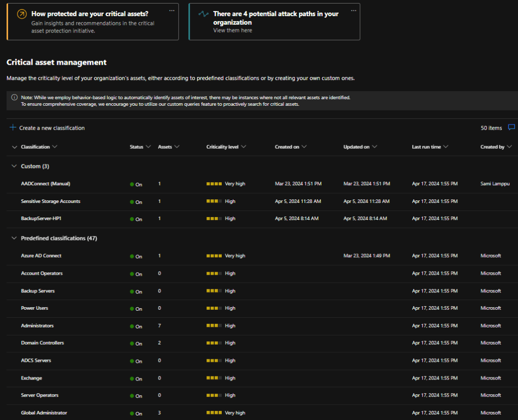Click the critical assets arrow icon
The height and width of the screenshot is (420, 518).
tap(21, 15)
